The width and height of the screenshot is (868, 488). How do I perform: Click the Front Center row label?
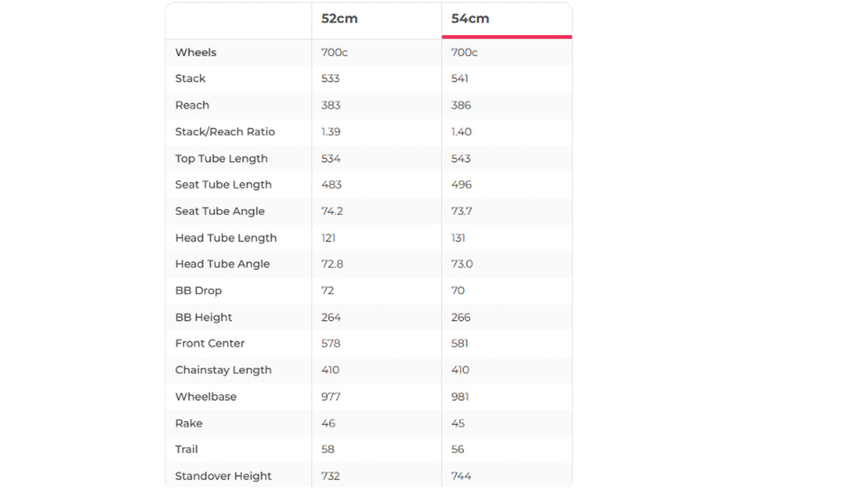tap(209, 343)
